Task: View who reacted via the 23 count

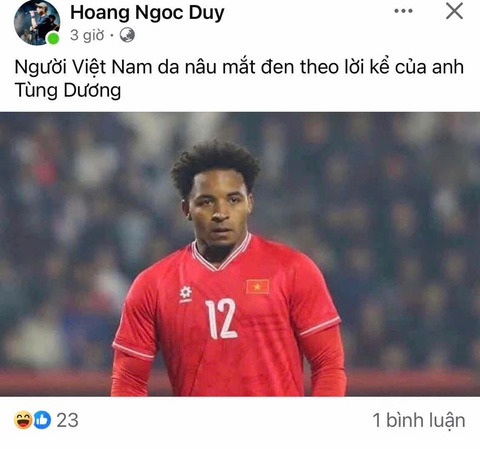Action: click(67, 420)
